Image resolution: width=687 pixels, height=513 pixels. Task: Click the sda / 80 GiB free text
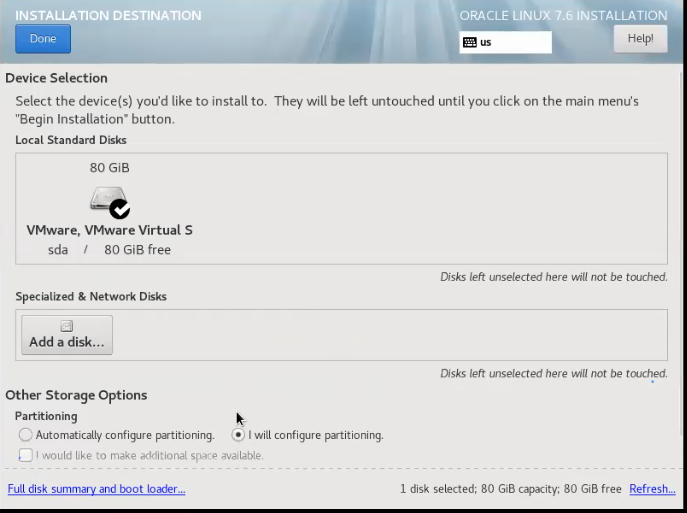(110, 250)
